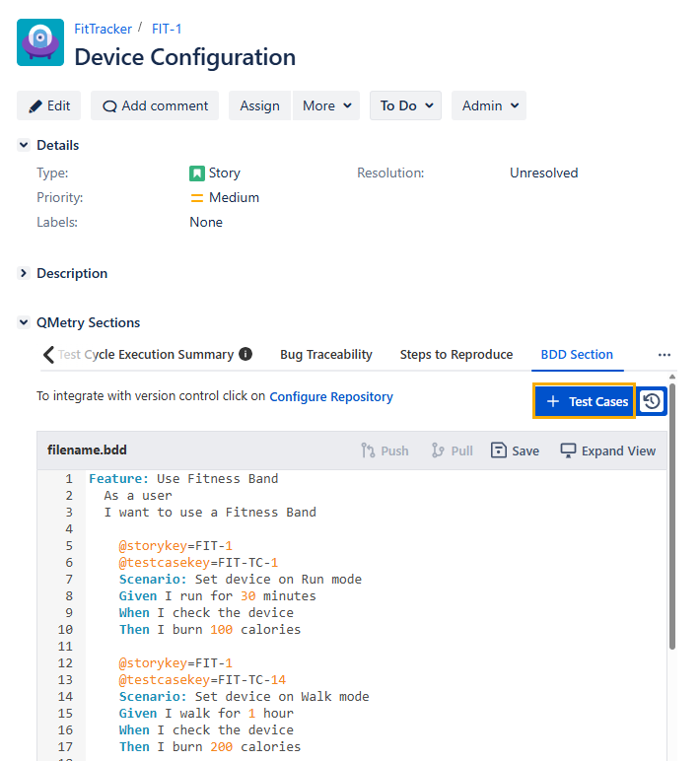Click the Labels value 'None'
Image resolution: width=700 pixels, height=761 pixels.
pyautogui.click(x=206, y=222)
